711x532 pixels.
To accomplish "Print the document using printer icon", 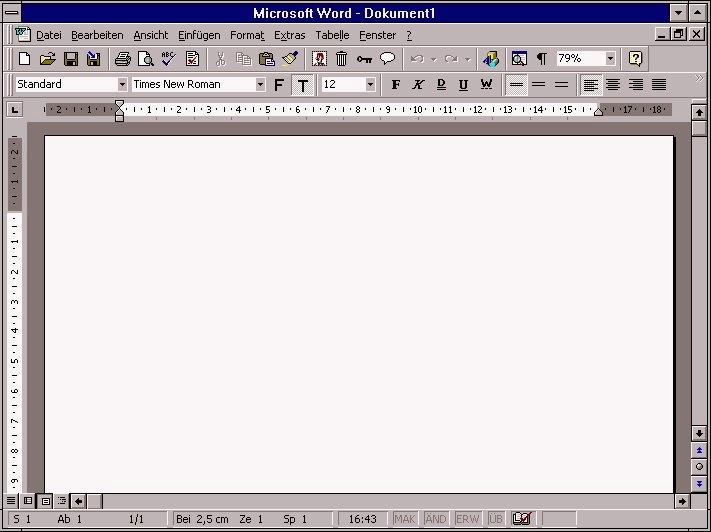I will (122, 59).
